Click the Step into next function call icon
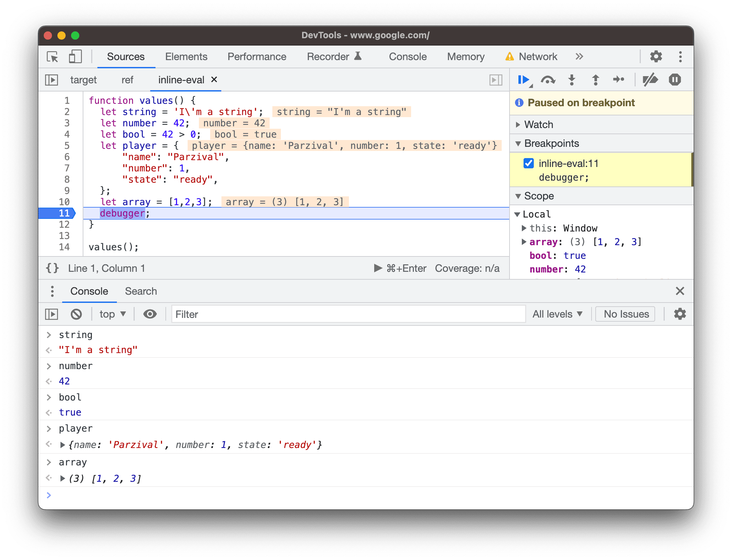The width and height of the screenshot is (732, 560). (x=570, y=82)
